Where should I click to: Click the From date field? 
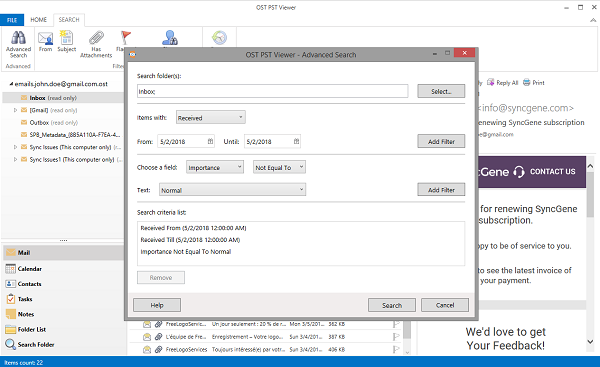(x=186, y=141)
